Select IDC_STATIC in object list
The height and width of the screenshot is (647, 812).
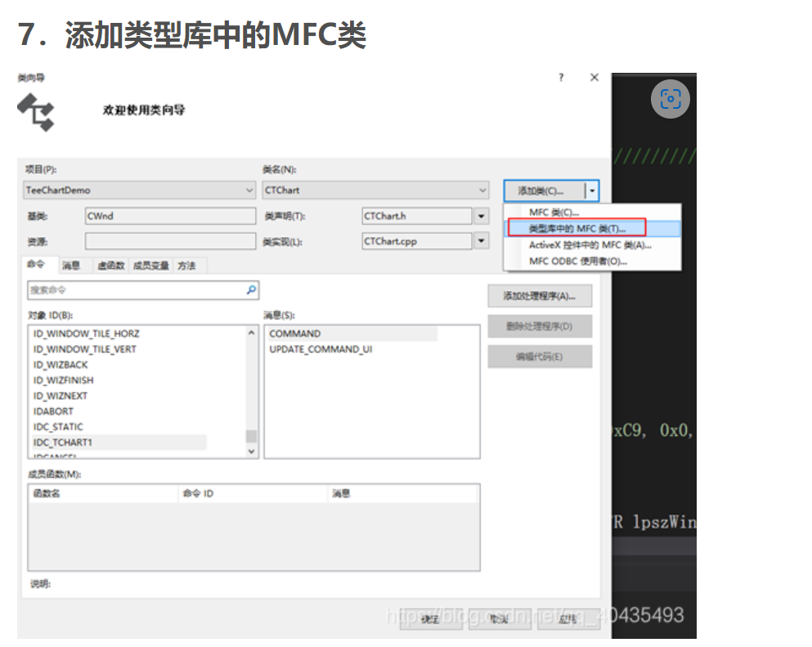pos(58,427)
